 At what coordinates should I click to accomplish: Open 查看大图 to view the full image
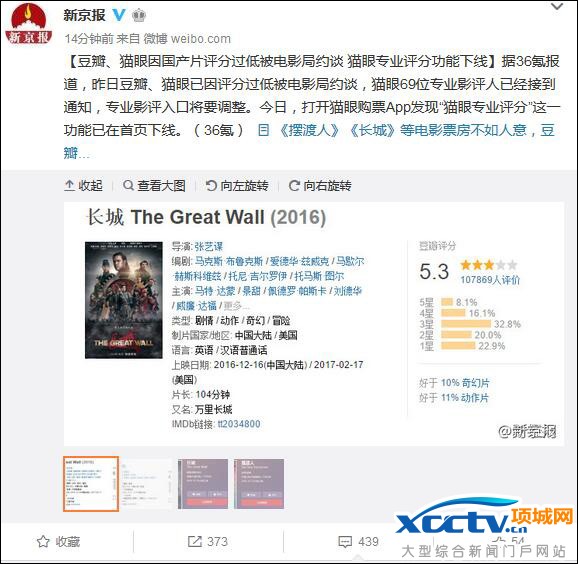tap(154, 185)
